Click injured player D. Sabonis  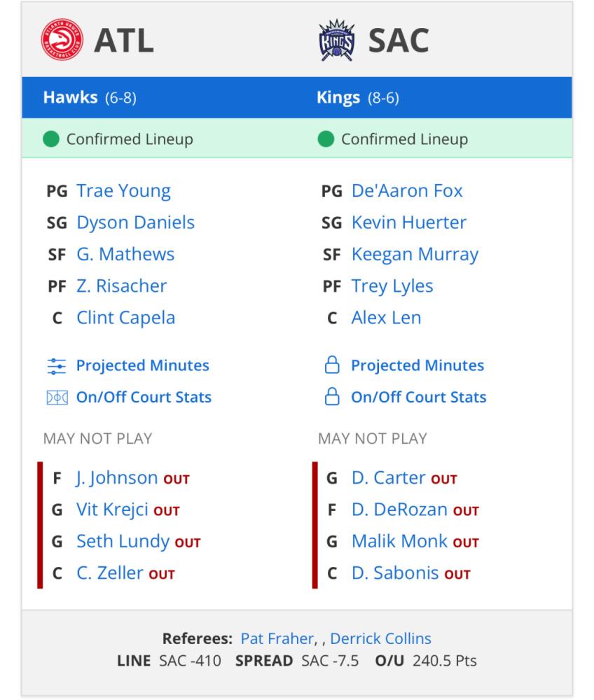pos(395,573)
